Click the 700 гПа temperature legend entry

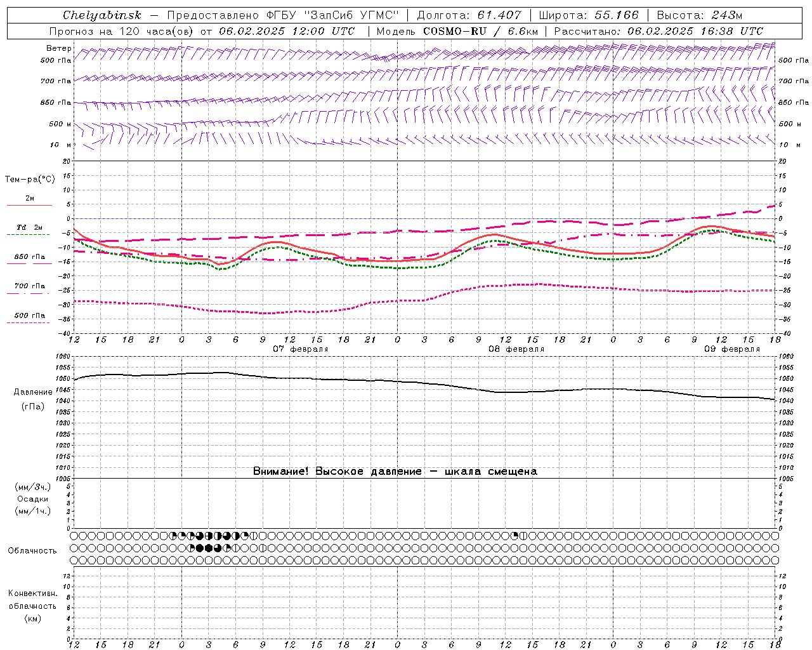point(30,286)
